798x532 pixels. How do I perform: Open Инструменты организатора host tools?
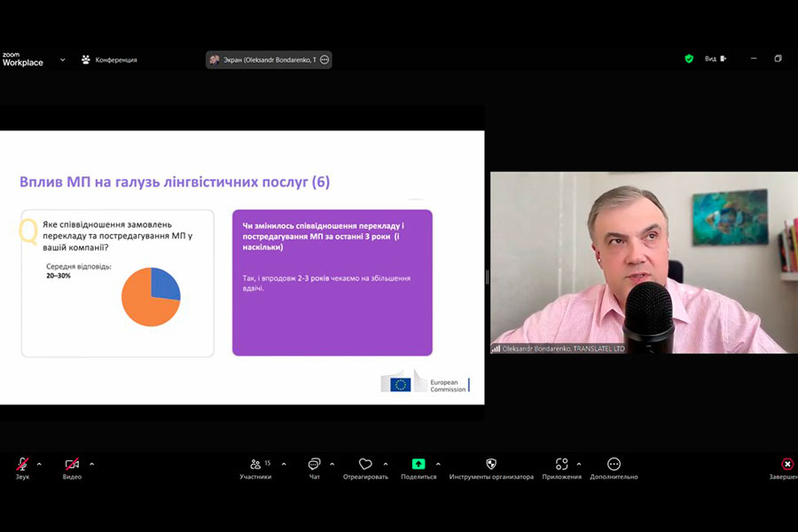pyautogui.click(x=491, y=468)
